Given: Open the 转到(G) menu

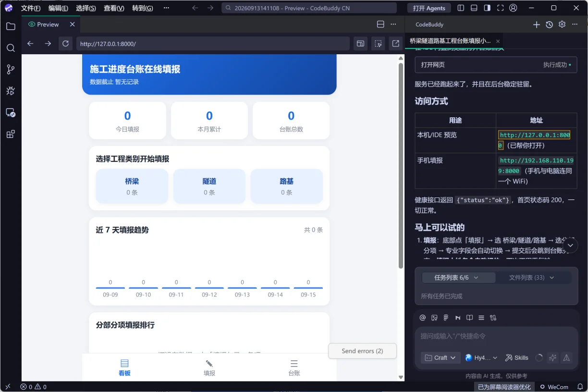Looking at the screenshot, I should (143, 8).
